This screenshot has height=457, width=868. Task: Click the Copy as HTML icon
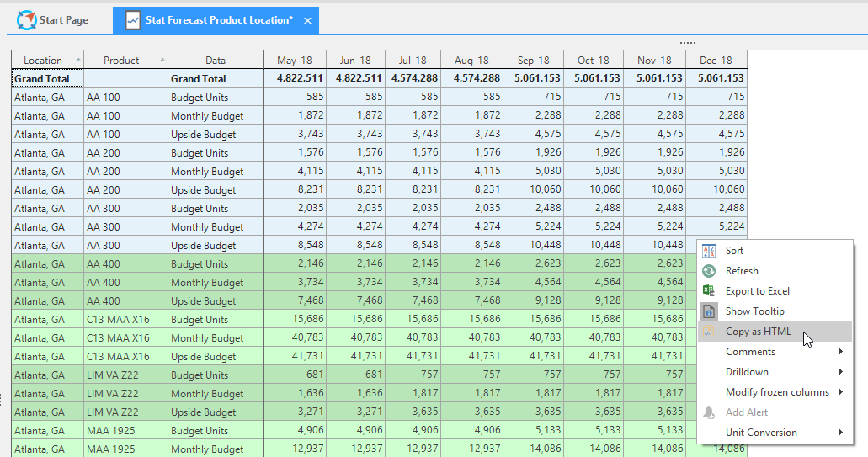(709, 332)
